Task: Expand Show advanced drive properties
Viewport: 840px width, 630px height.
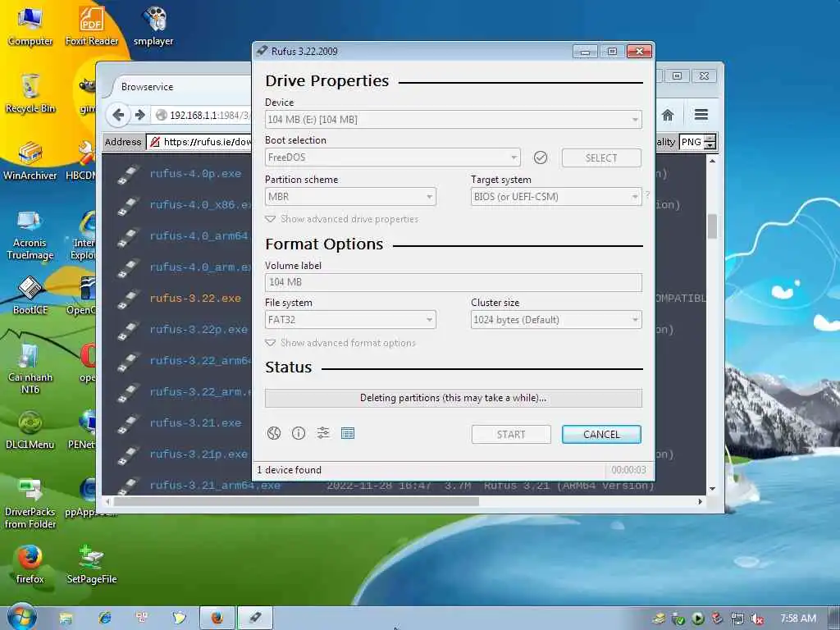Action: click(342, 219)
